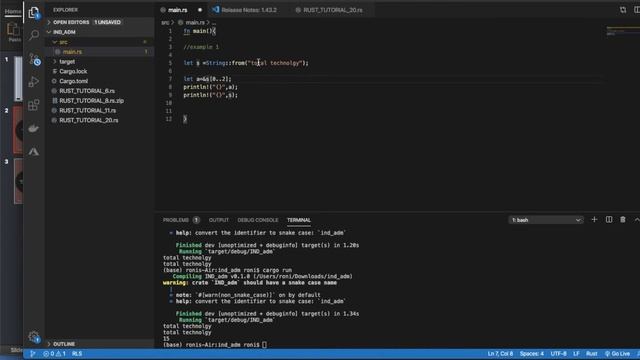Click the Kill Terminal trash icon
The height and width of the screenshot is (360, 640).
pos(623,220)
